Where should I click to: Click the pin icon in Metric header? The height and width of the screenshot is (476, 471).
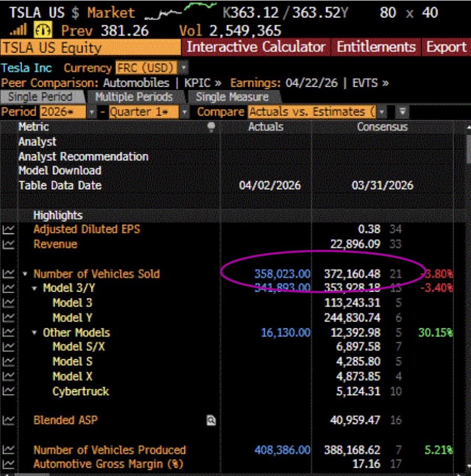(211, 127)
